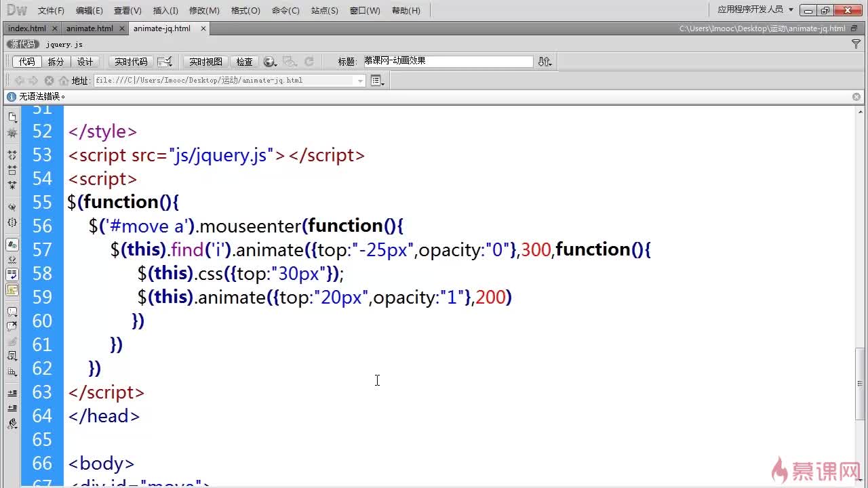Image resolution: width=868 pixels, height=488 pixels.
Task: Click balance braces icon in coding toolbar
Action: tap(12, 222)
